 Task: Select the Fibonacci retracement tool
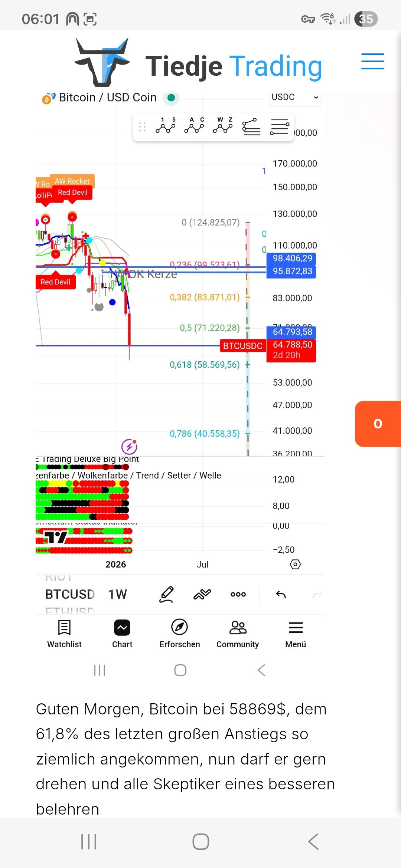point(251,127)
